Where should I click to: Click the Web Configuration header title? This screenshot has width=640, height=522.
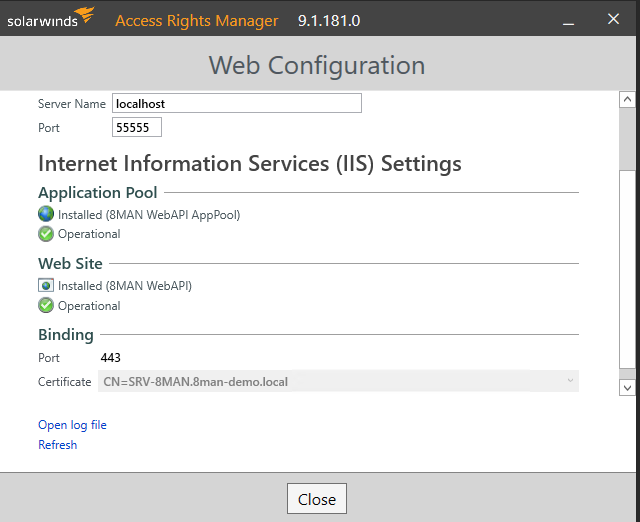[x=317, y=65]
